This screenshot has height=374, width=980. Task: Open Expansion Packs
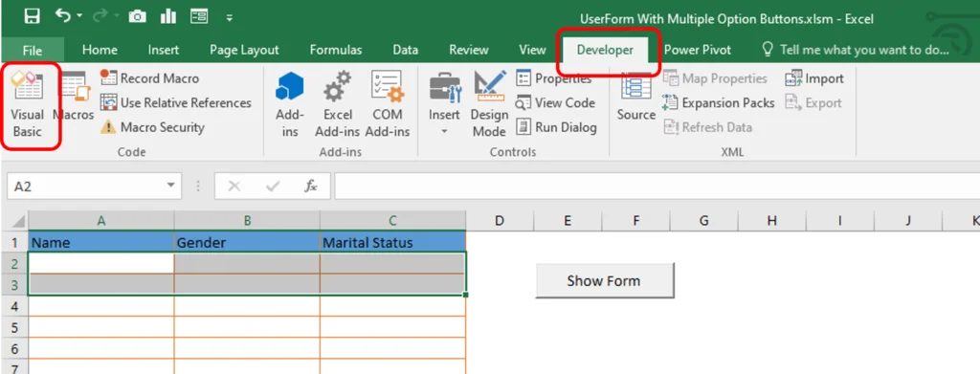718,102
